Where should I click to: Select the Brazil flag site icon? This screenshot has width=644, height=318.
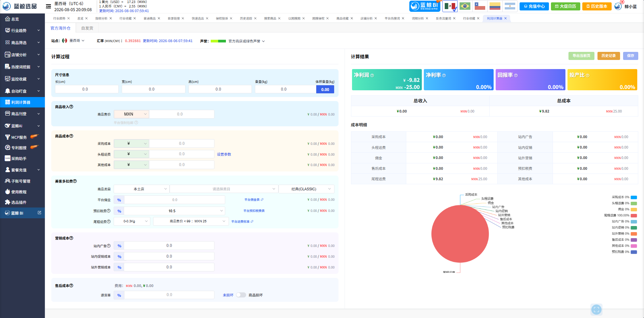click(x=465, y=6)
